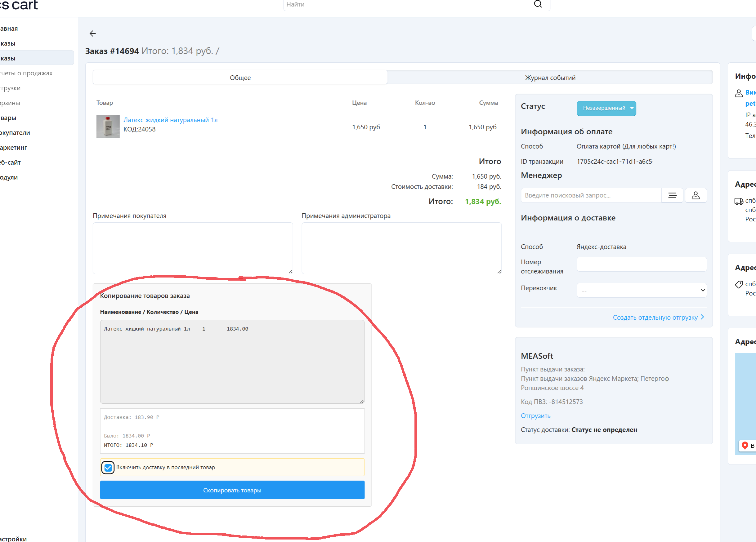Toggle include delivery in last item checkbox
Image resolution: width=756 pixels, height=542 pixels.
(x=108, y=467)
